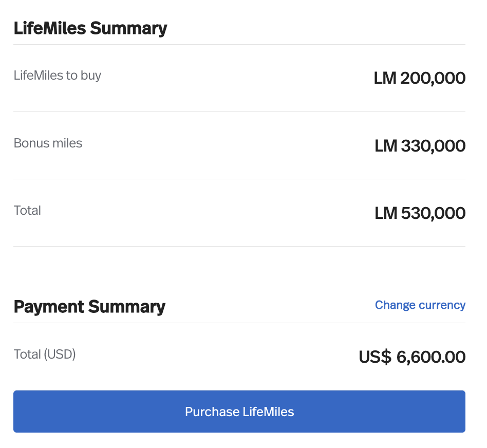Viewport: 487px width, 448px height.
Task: Click the Bonus miles label
Action: pyautogui.click(x=48, y=143)
